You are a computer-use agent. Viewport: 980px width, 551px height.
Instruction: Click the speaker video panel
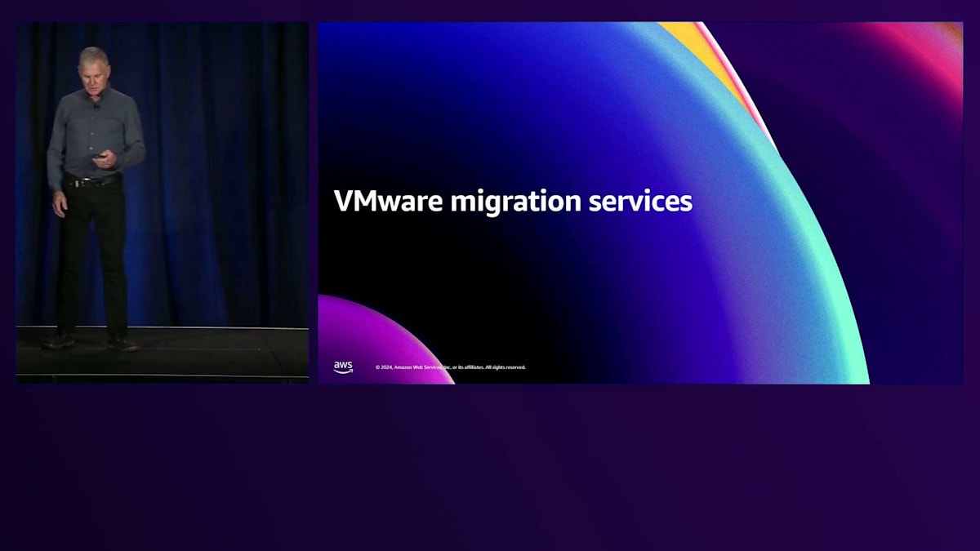(163, 202)
